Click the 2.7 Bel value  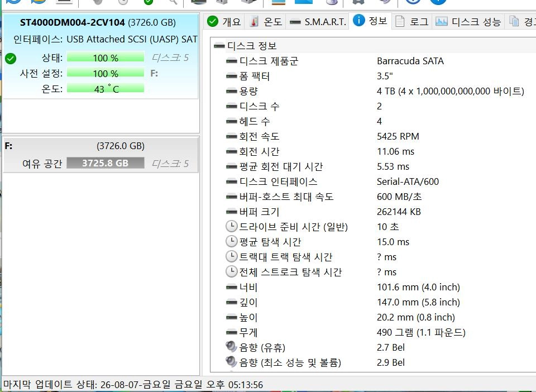(391, 347)
